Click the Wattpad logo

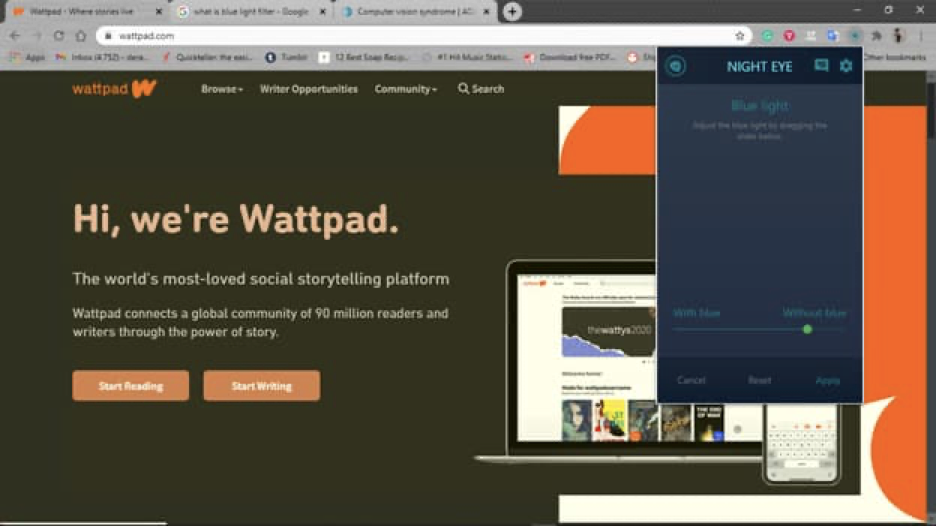coord(114,89)
